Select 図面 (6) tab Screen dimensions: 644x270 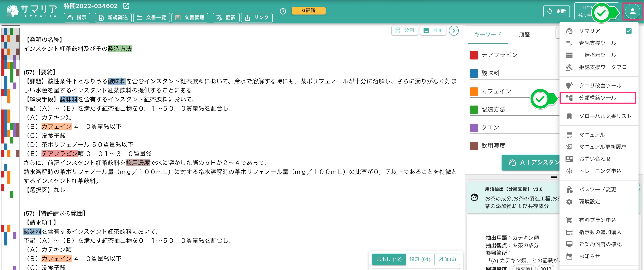point(447,259)
